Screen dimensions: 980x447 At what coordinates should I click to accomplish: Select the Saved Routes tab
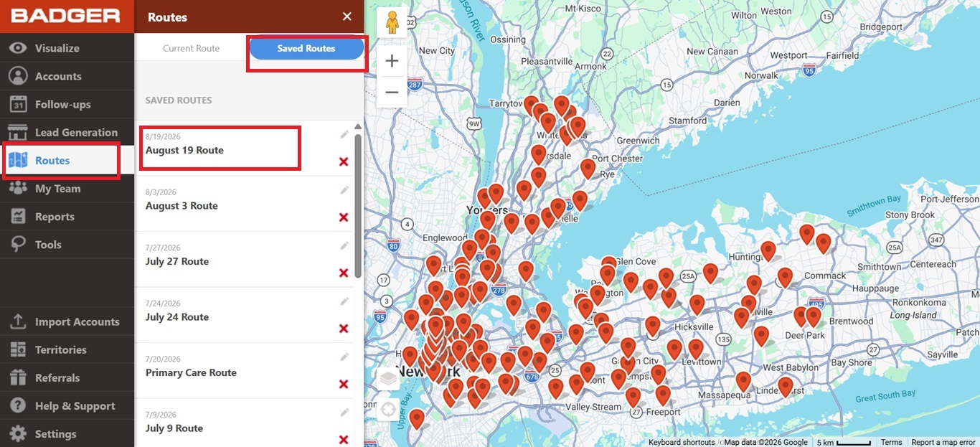click(306, 48)
